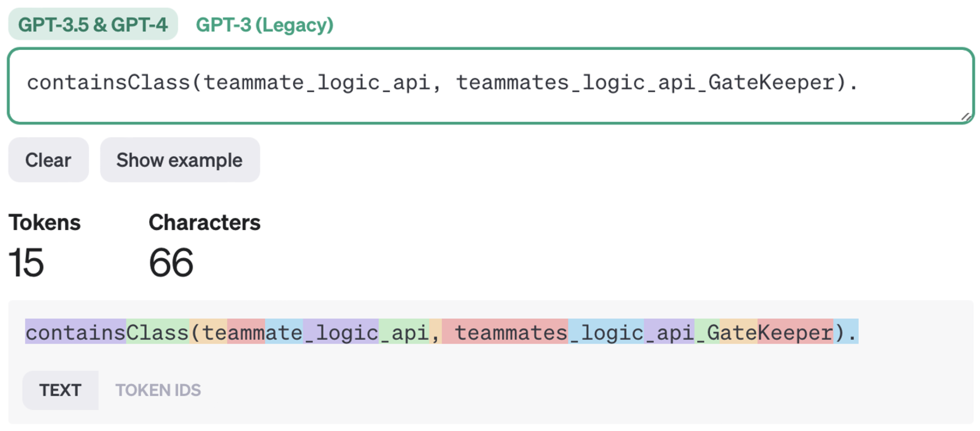This screenshot has height=431, width=980.
Task: Click the token count number 15
Action: pos(26,262)
